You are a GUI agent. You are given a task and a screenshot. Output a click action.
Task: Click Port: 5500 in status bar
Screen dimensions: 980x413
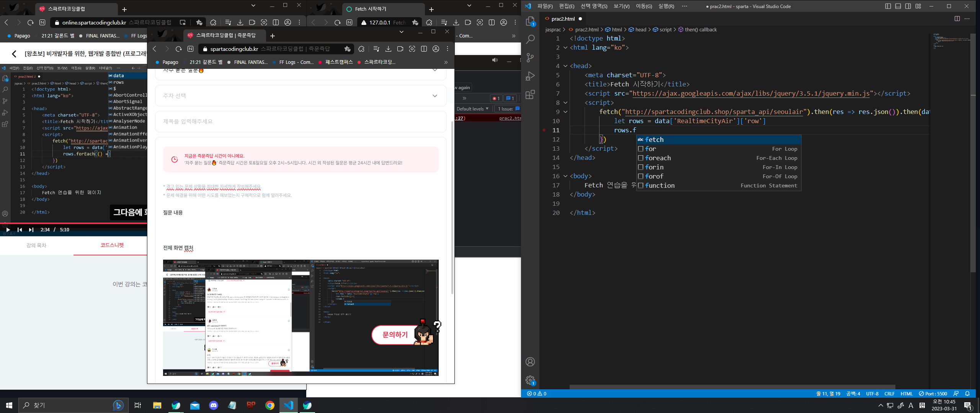pyautogui.click(x=933, y=393)
